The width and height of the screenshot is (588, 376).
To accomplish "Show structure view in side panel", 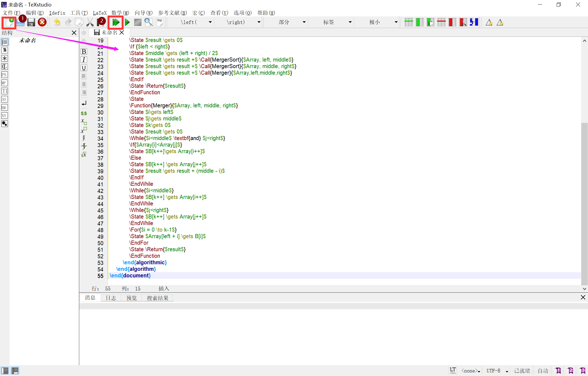I will tap(5, 42).
